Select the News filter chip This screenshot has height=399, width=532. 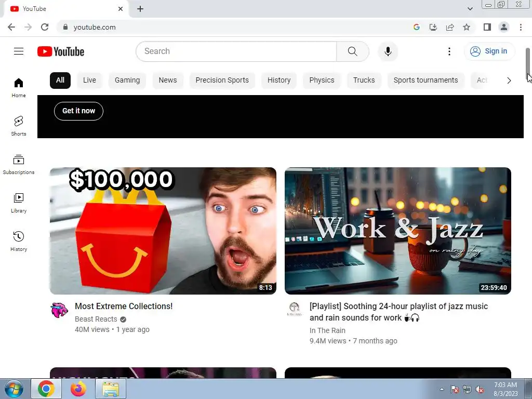(168, 81)
